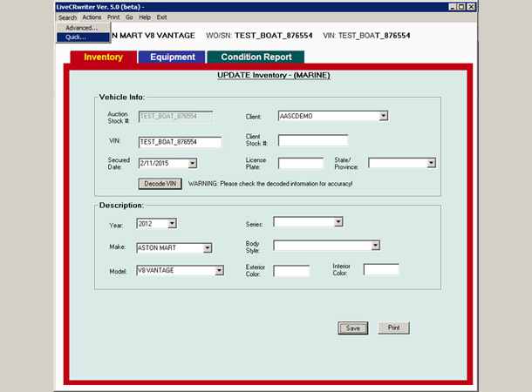Image resolution: width=532 pixels, height=392 pixels.
Task: Click the Exterior Color field
Action: (x=291, y=271)
